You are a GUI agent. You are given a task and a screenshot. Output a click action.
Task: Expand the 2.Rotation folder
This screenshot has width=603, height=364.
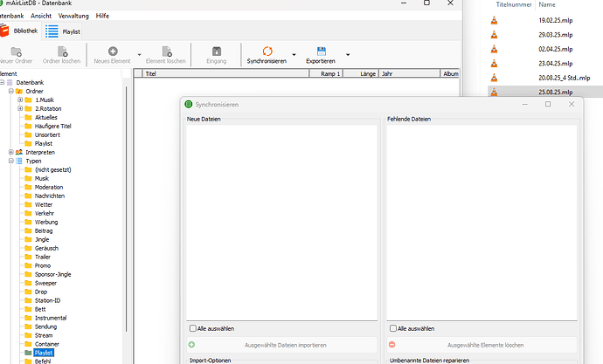coord(20,108)
